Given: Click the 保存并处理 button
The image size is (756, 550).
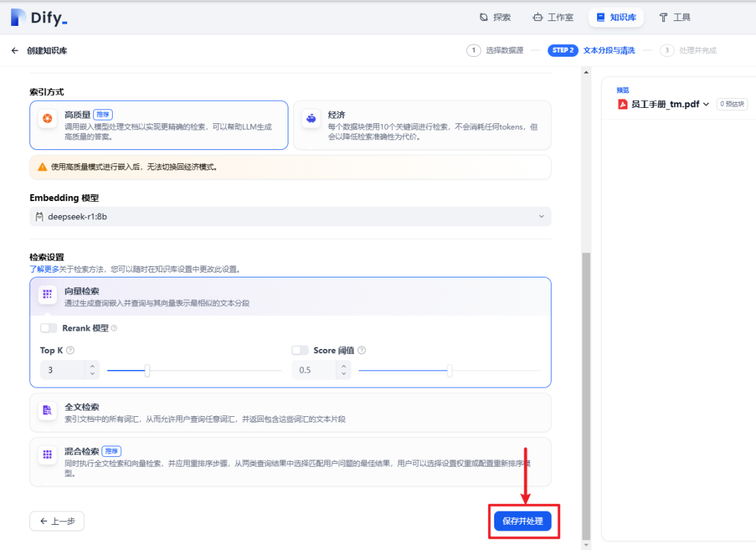Looking at the screenshot, I should click(x=524, y=521).
